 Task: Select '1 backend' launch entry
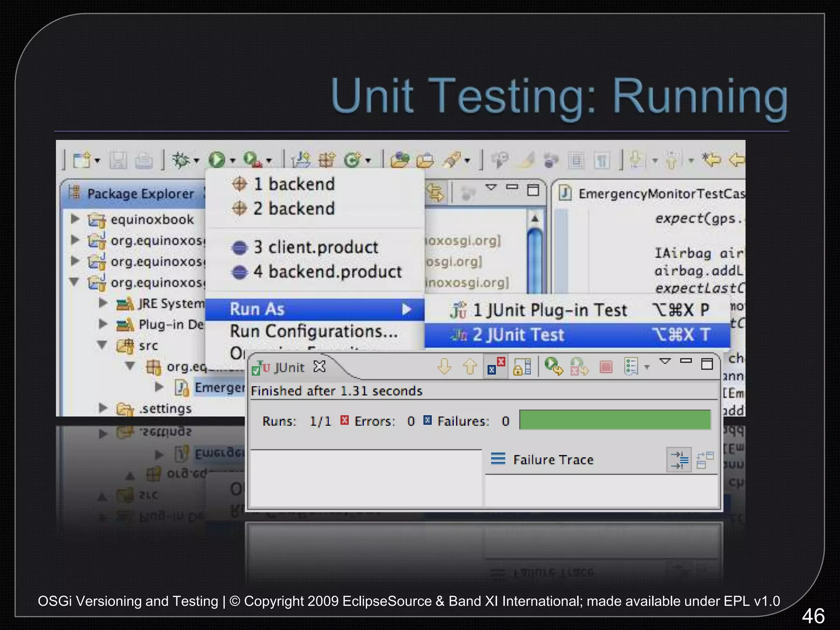coord(315,184)
